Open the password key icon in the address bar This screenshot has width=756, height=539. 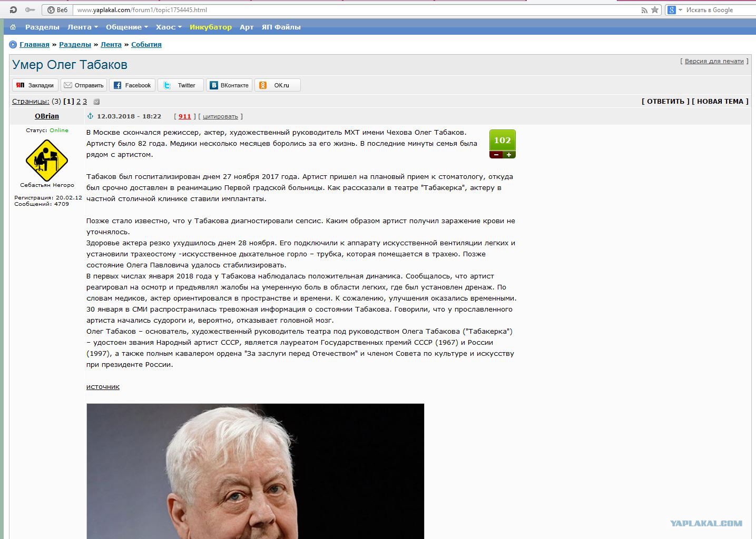point(30,10)
